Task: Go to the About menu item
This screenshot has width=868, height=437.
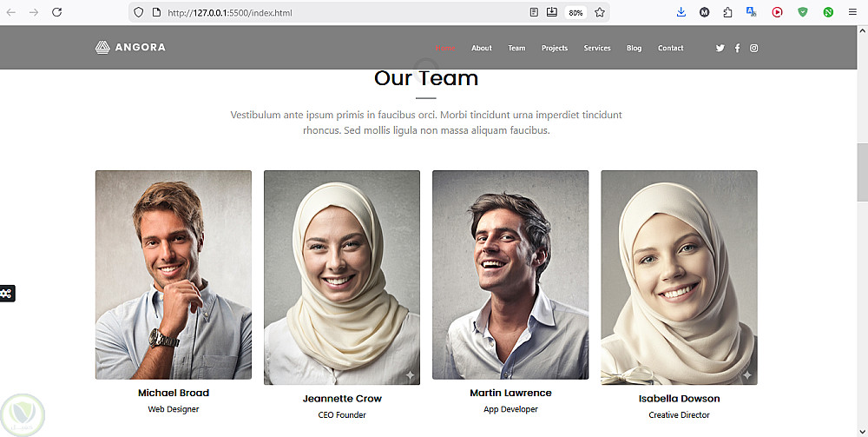Action: click(x=482, y=48)
